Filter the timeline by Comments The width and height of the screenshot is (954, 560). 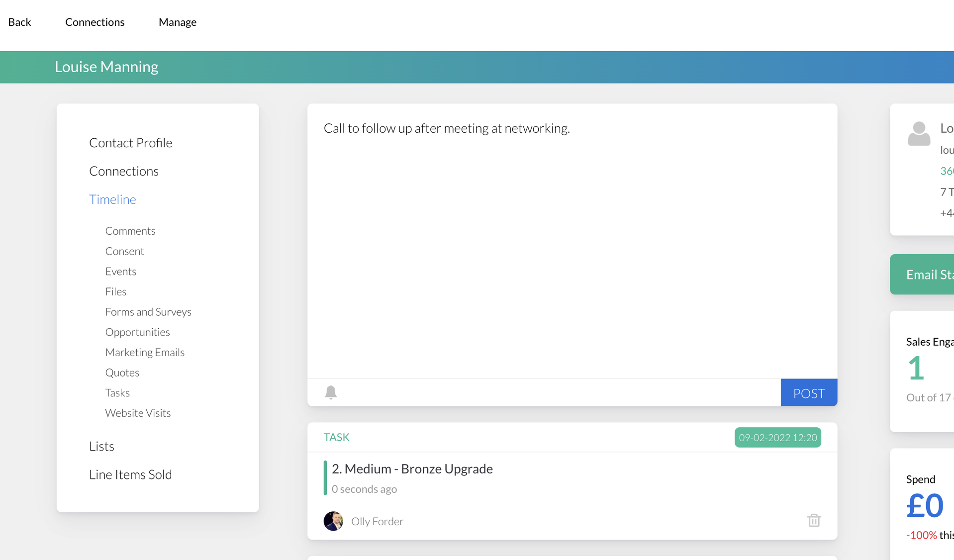click(x=130, y=231)
